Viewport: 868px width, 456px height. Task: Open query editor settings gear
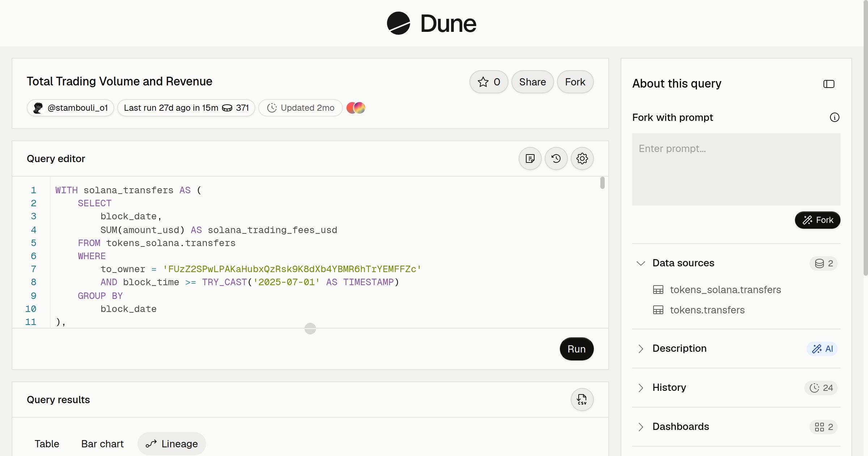pos(582,159)
